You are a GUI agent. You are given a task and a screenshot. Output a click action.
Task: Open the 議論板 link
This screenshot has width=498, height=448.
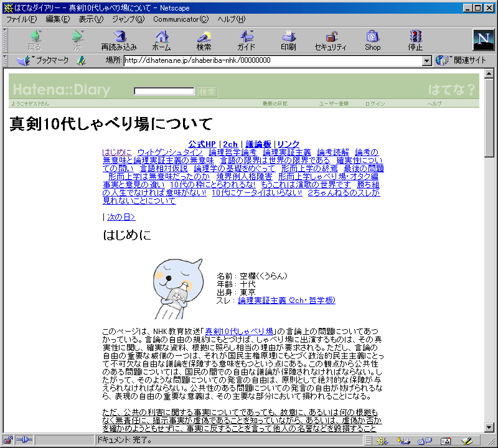click(258, 144)
